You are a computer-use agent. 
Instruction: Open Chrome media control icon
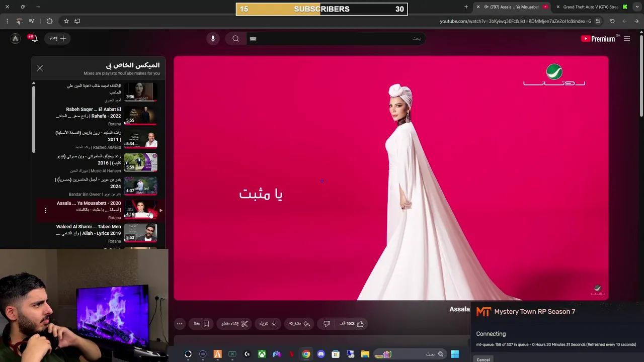[x=32, y=21]
